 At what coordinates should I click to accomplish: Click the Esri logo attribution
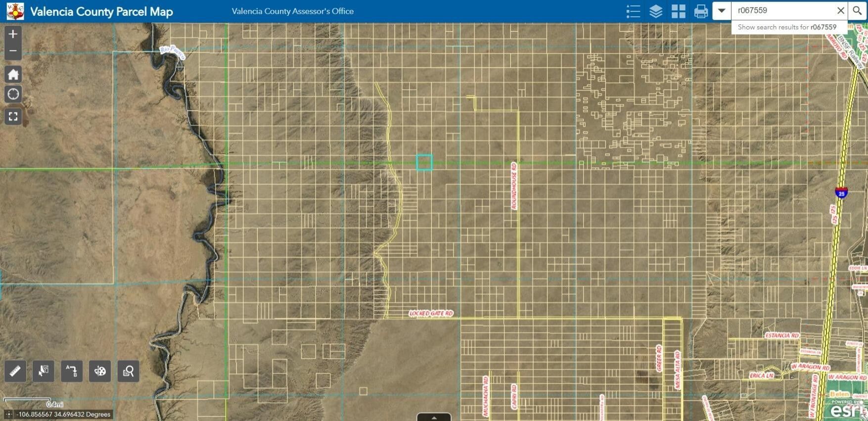[x=848, y=409]
